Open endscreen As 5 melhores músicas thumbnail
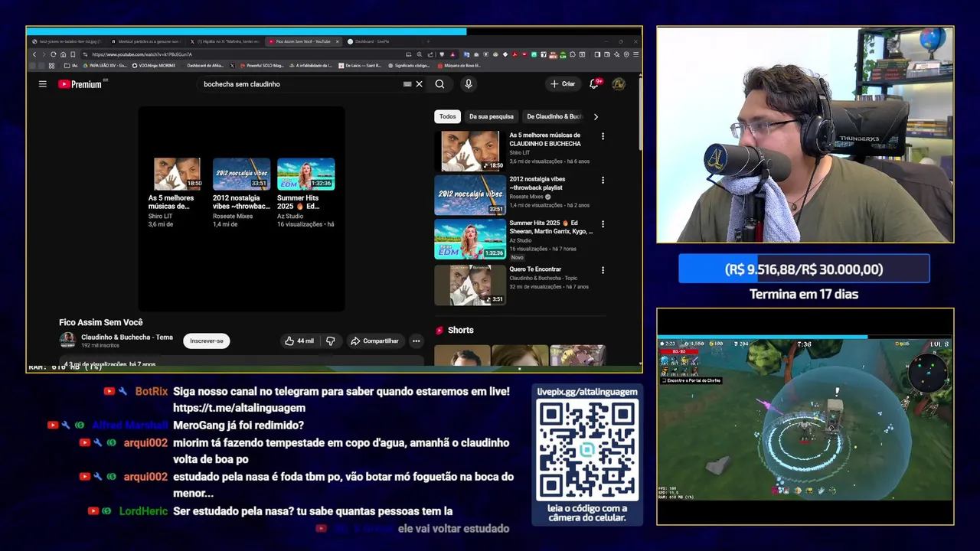This screenshot has height=551, width=980. point(177,174)
